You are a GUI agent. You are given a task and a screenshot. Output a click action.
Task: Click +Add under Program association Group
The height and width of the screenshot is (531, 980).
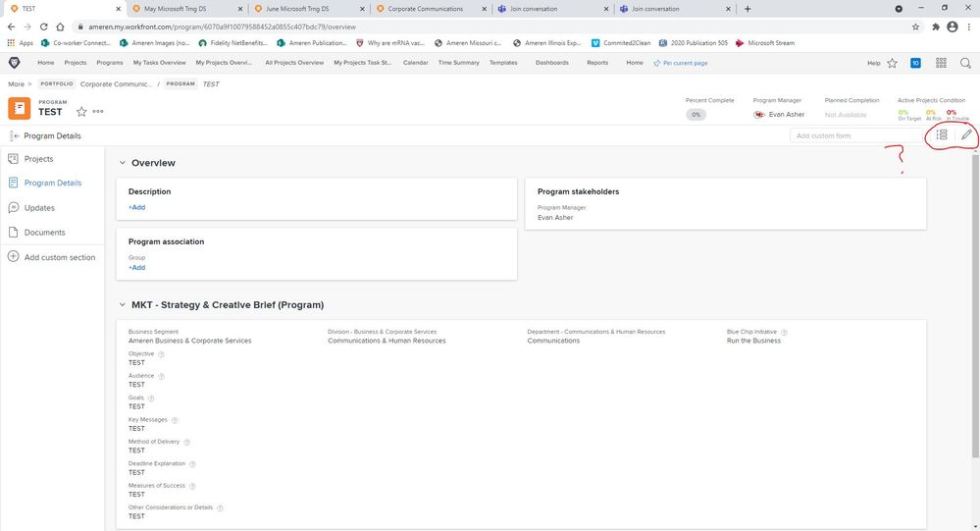(x=136, y=268)
